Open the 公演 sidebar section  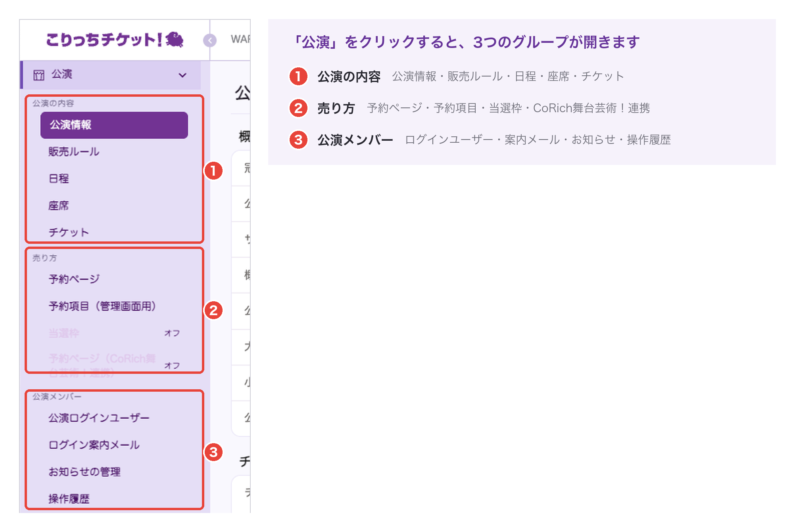(111, 75)
